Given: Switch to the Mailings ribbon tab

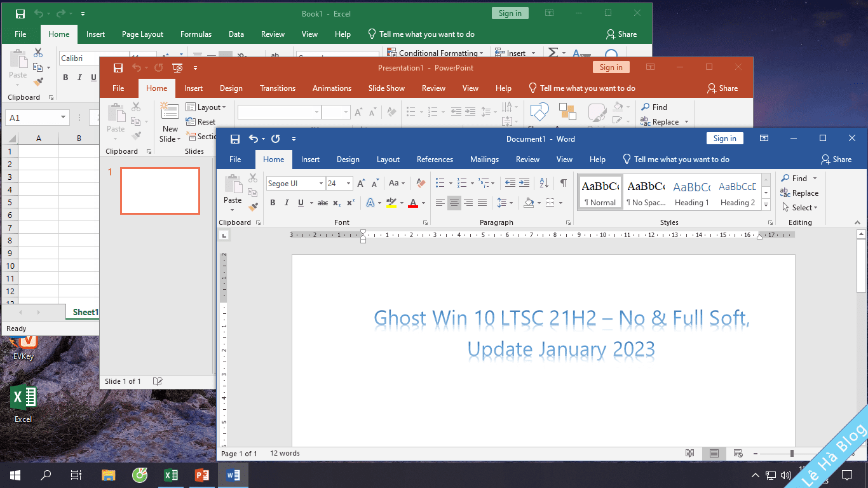Looking at the screenshot, I should [484, 159].
